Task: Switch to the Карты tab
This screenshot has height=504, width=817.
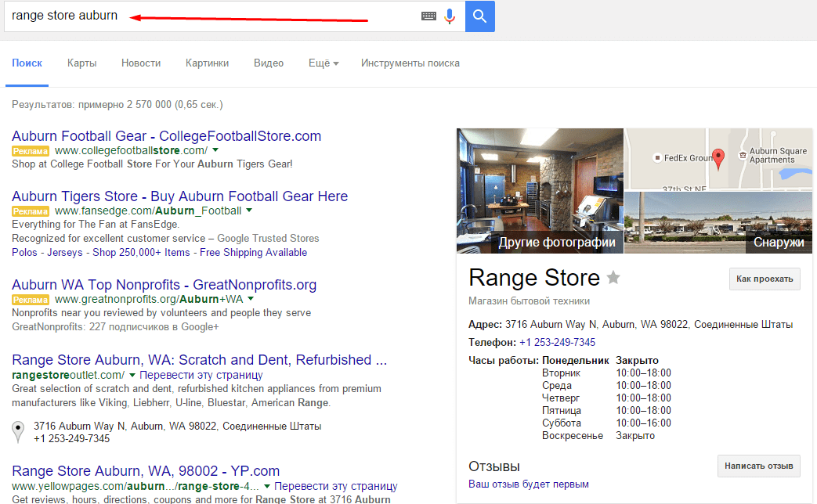Action: point(81,63)
